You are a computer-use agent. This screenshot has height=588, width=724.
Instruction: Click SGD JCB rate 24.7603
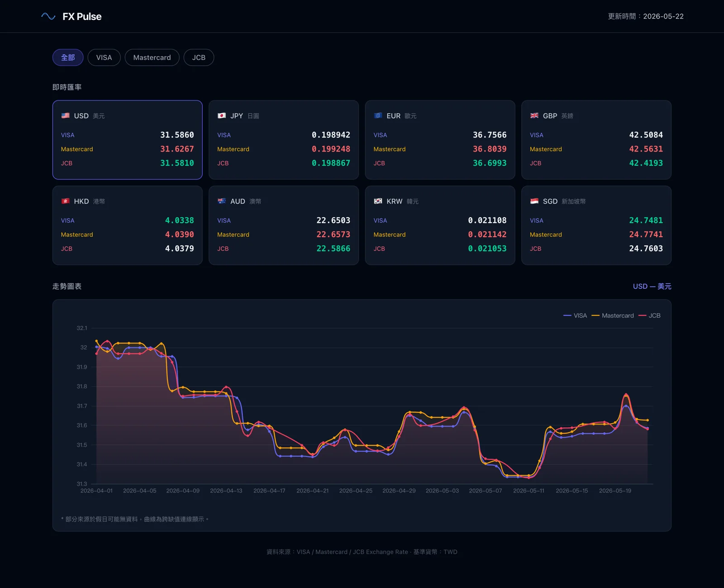tap(646, 249)
